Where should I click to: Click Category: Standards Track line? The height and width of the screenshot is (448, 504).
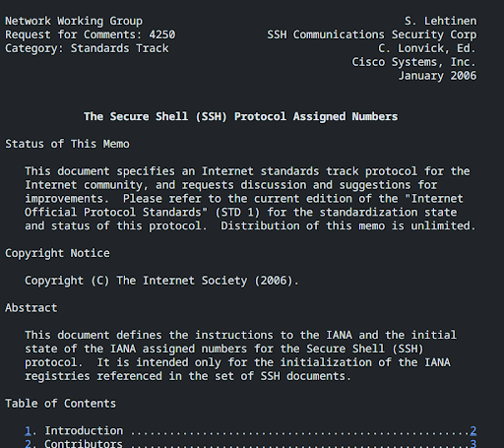[x=87, y=48]
